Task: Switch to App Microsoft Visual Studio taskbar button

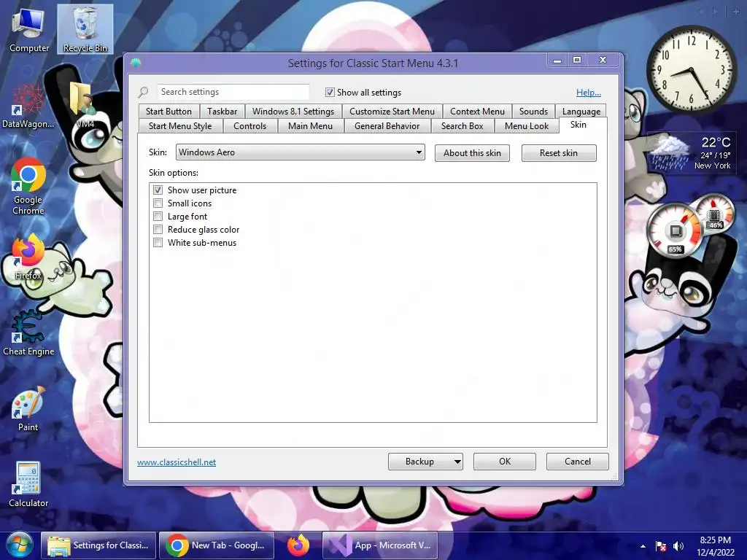Action: click(x=380, y=545)
